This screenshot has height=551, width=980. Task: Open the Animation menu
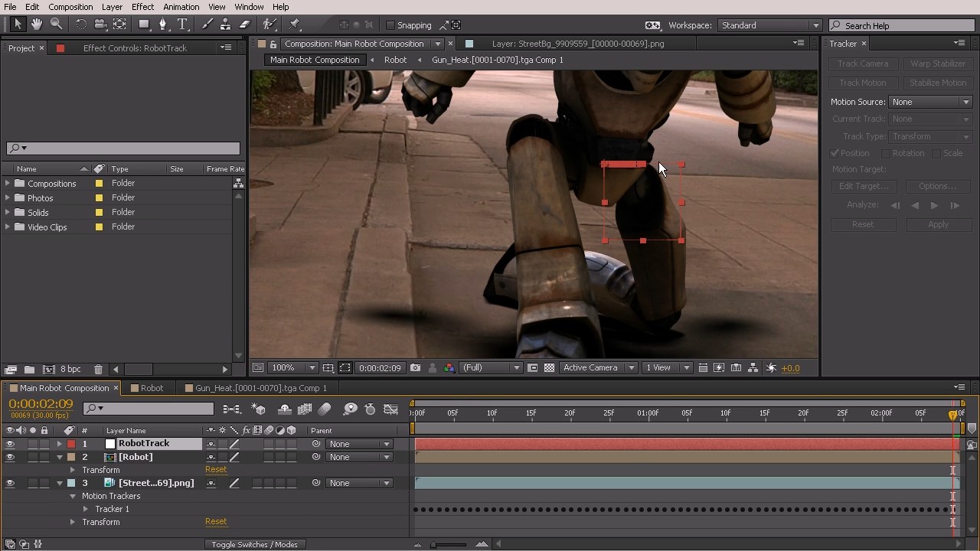[181, 7]
